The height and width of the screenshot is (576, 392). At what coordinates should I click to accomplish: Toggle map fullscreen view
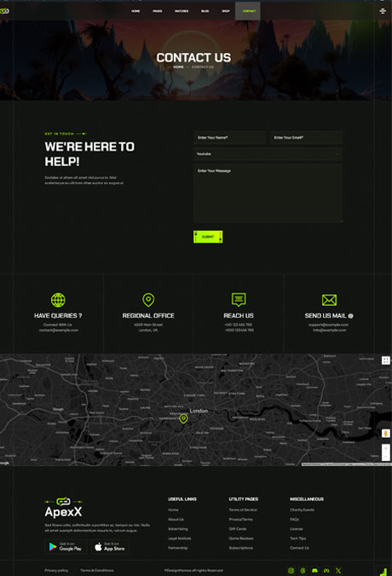pyautogui.click(x=386, y=360)
